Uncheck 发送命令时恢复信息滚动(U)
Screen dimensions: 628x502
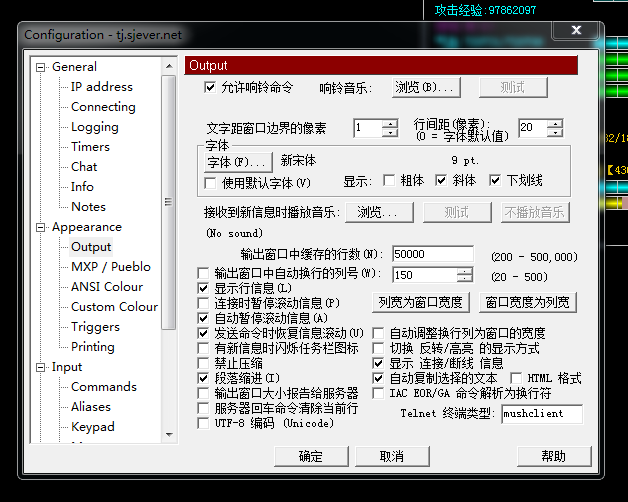pyautogui.click(x=203, y=333)
